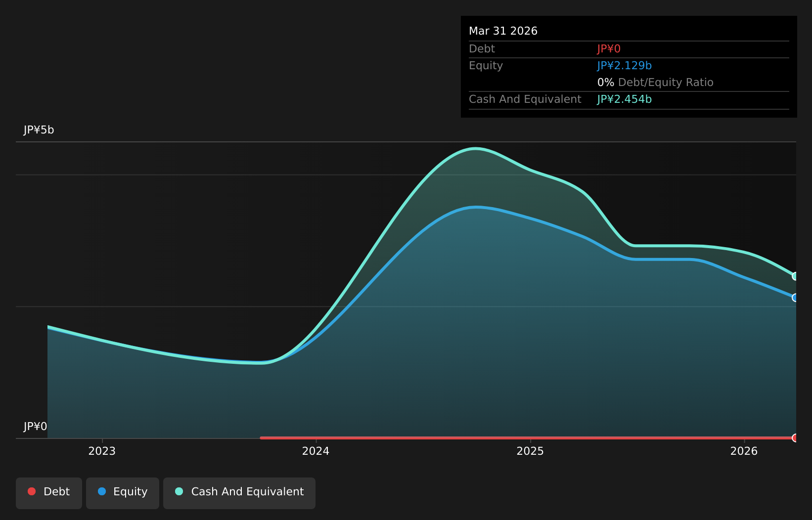This screenshot has width=812, height=520.
Task: Click the teal Cash And Equivalent legend dot
Action: [179, 491]
